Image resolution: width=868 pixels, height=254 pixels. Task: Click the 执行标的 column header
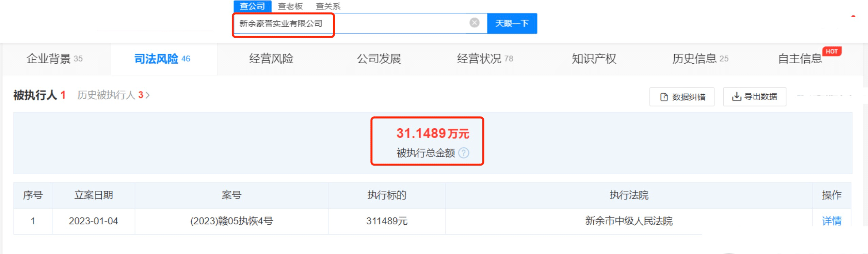(387, 195)
